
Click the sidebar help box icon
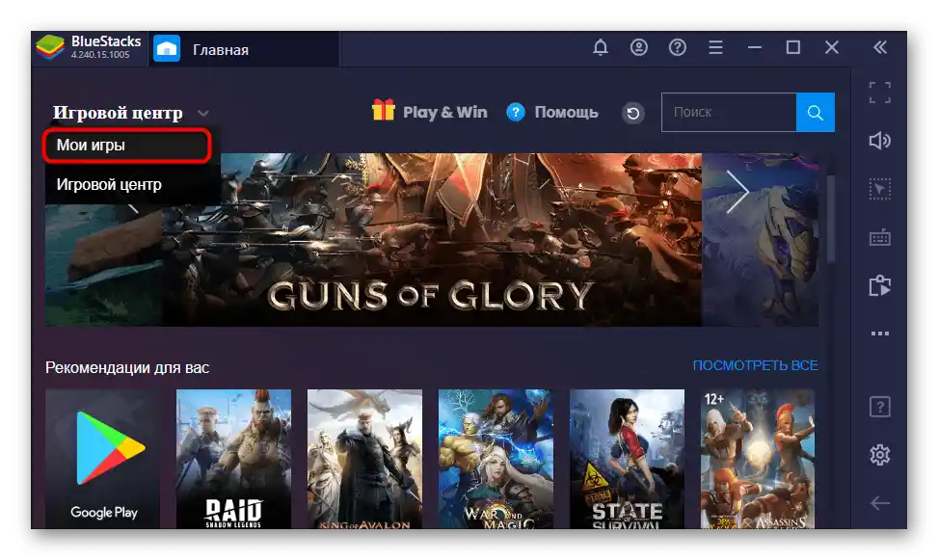pyautogui.click(x=880, y=407)
